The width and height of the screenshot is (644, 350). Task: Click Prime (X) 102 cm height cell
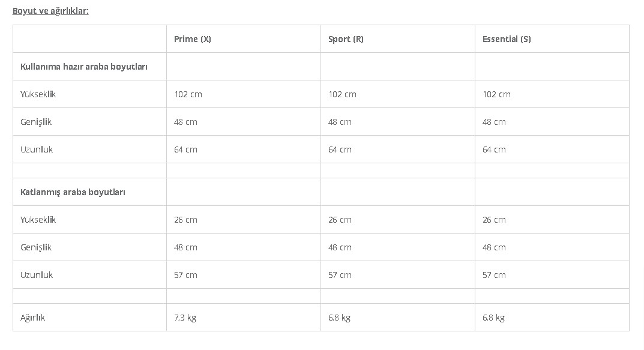[188, 94]
